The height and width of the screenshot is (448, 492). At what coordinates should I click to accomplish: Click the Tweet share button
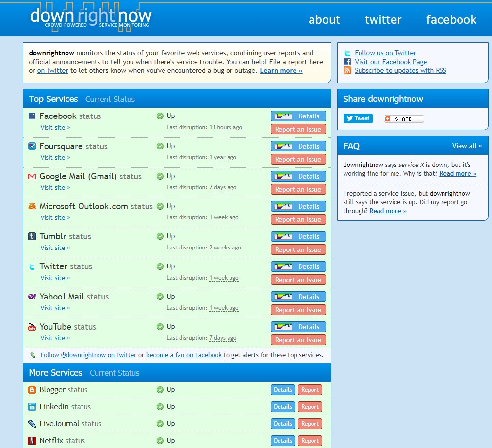pyautogui.click(x=358, y=118)
